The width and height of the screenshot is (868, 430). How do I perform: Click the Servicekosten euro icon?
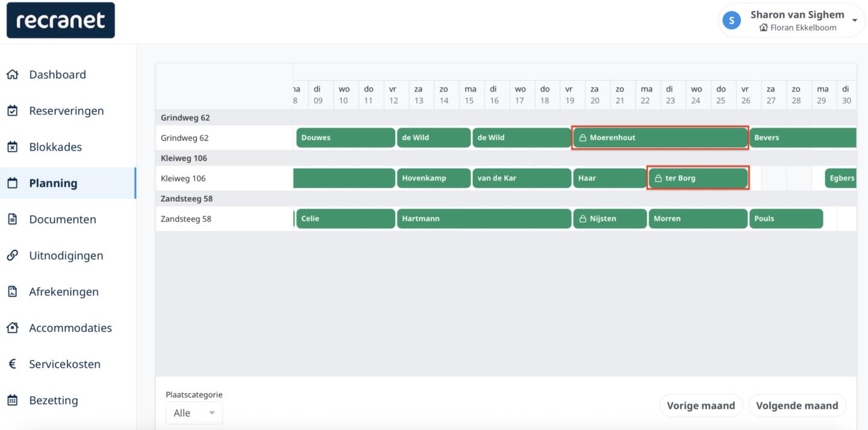tap(12, 364)
